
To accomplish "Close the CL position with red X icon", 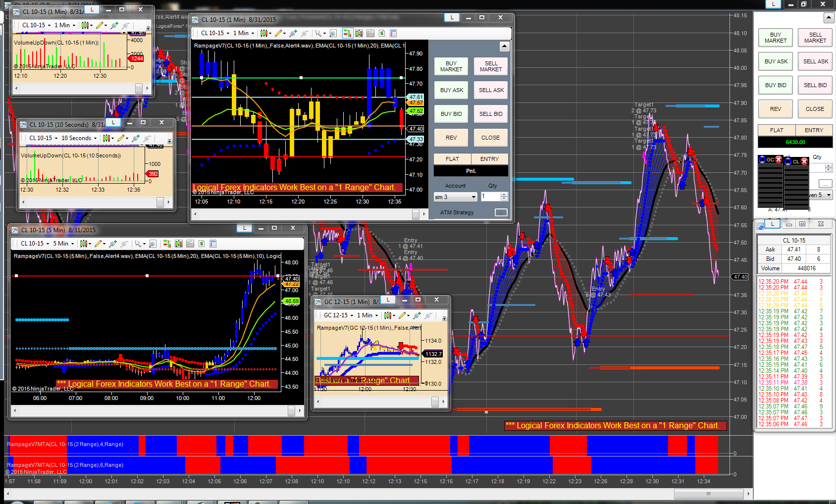I will click(x=804, y=161).
